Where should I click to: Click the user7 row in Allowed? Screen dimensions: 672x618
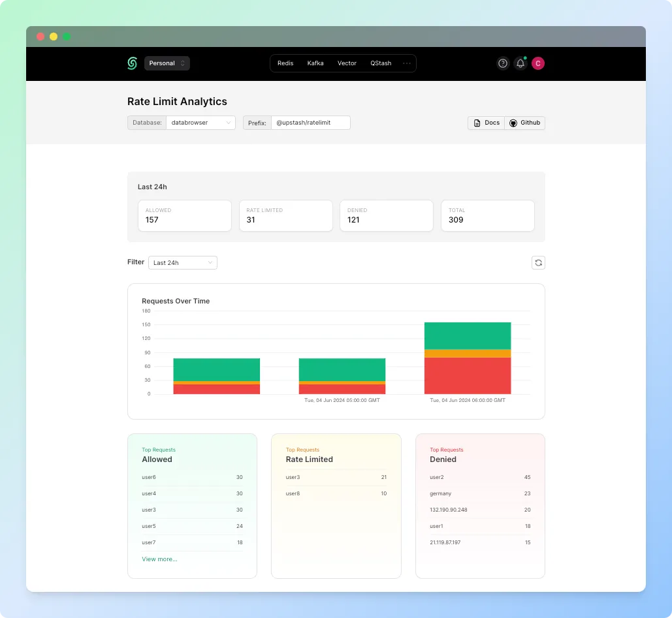tap(193, 542)
